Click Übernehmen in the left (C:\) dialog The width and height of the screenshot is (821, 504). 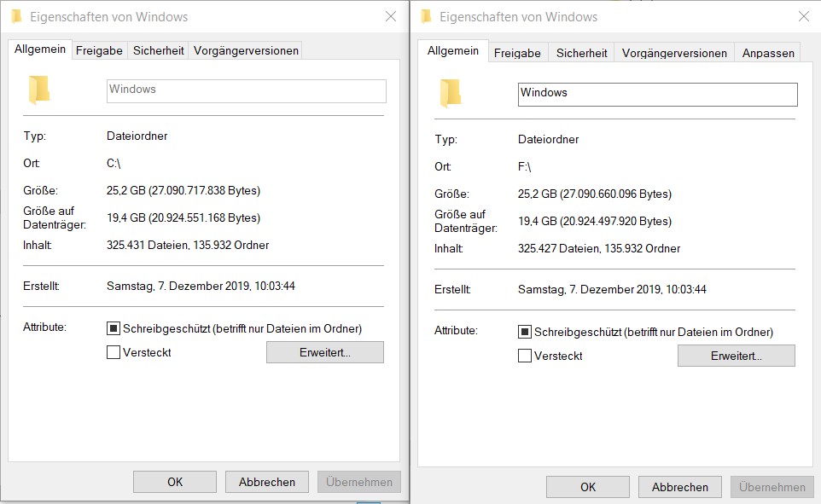[359, 482]
